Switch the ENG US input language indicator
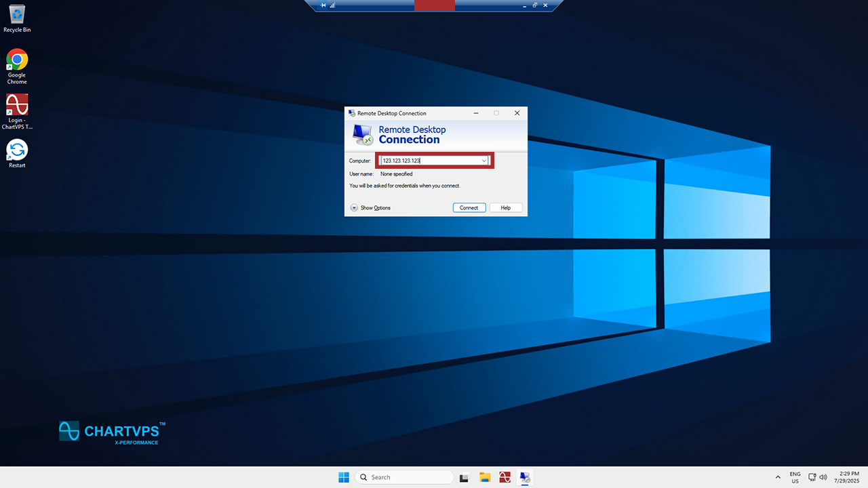The height and width of the screenshot is (488, 868). (795, 477)
